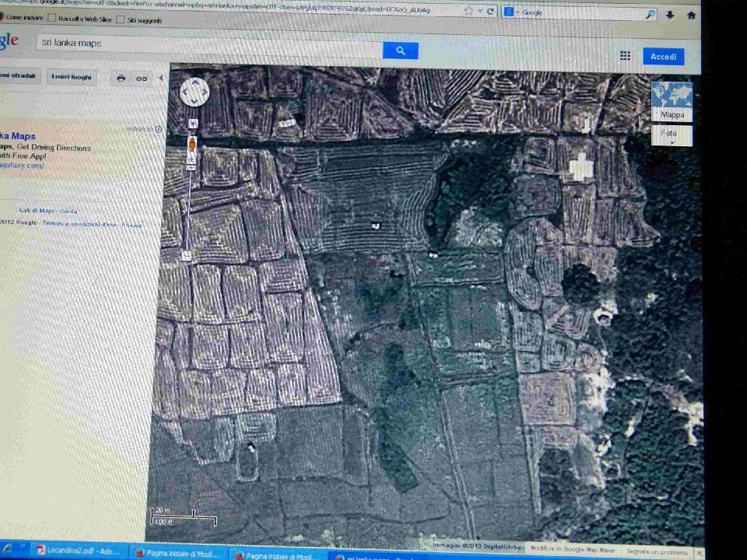Click the zoom slider handle on map
Screen dimensions: 747x560
click(x=191, y=166)
